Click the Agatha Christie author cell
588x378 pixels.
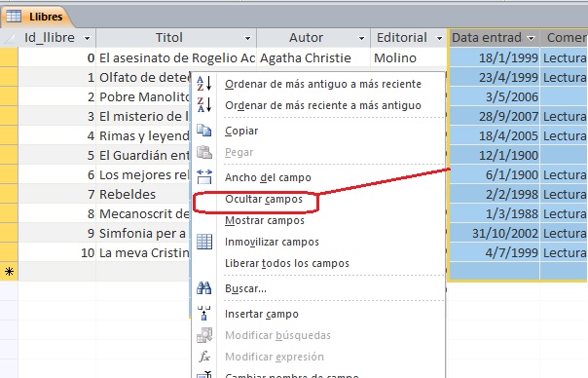click(x=313, y=57)
